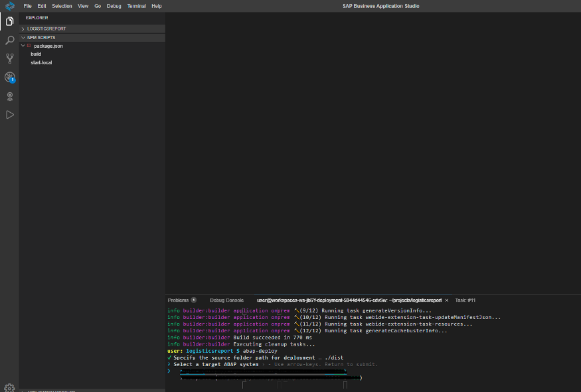Image resolution: width=581 pixels, height=392 pixels.
Task: Open the Go menu
Action: (x=98, y=6)
